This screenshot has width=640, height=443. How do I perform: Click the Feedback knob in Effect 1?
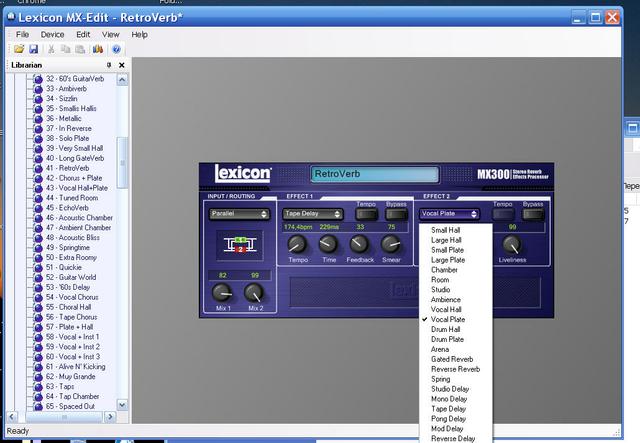click(359, 244)
